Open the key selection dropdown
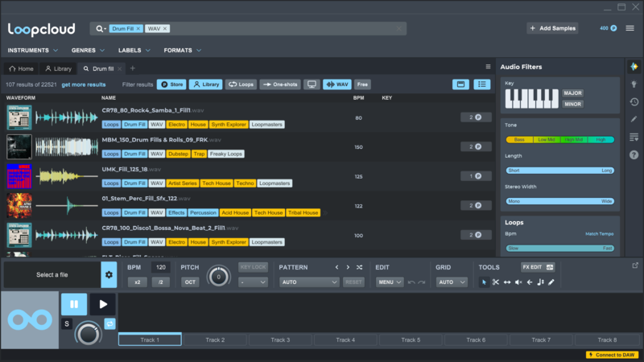The image size is (644, 362). pos(253,282)
